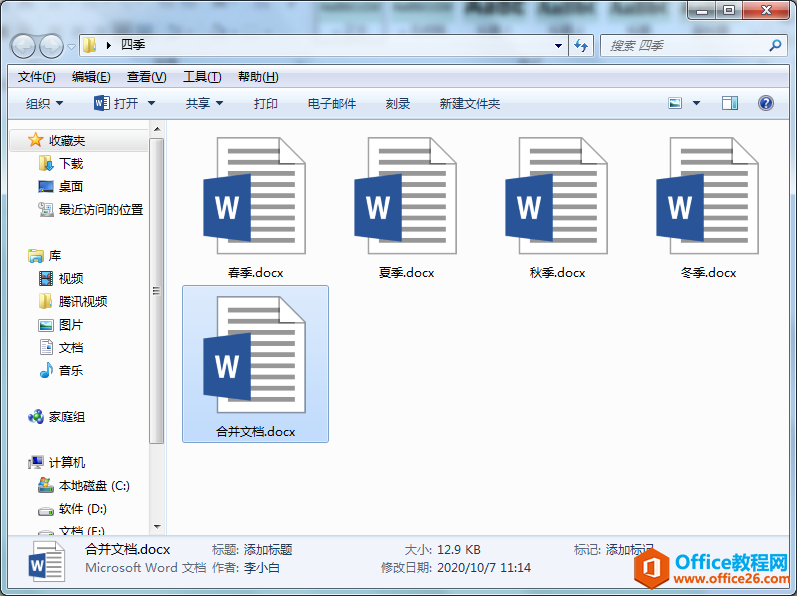Open the 查看(V) menu
The height and width of the screenshot is (596, 797).
point(146,77)
